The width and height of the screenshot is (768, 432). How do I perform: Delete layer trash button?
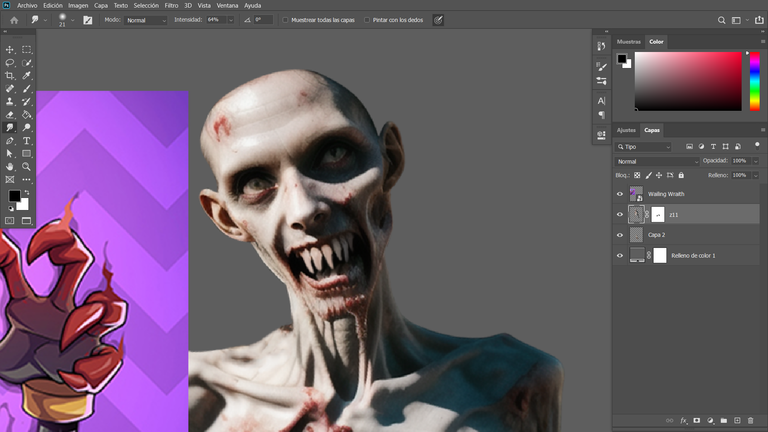[x=750, y=421]
